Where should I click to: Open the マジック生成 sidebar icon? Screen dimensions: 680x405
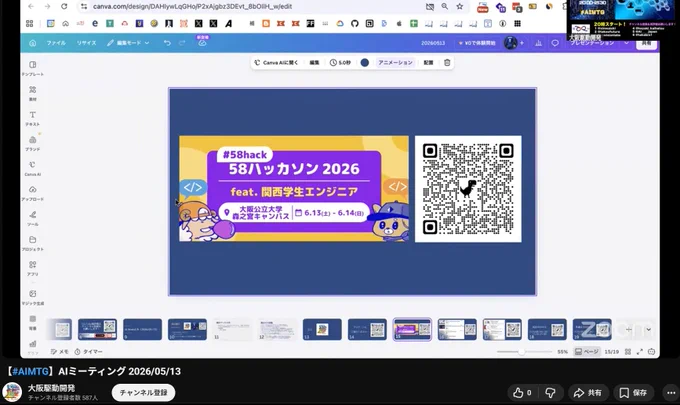33,297
